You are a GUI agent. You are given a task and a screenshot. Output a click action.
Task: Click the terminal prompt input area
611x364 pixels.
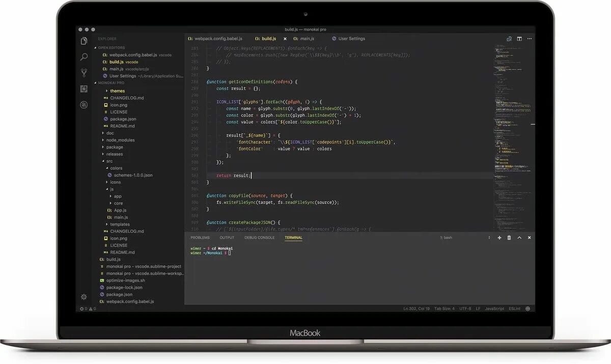230,253
